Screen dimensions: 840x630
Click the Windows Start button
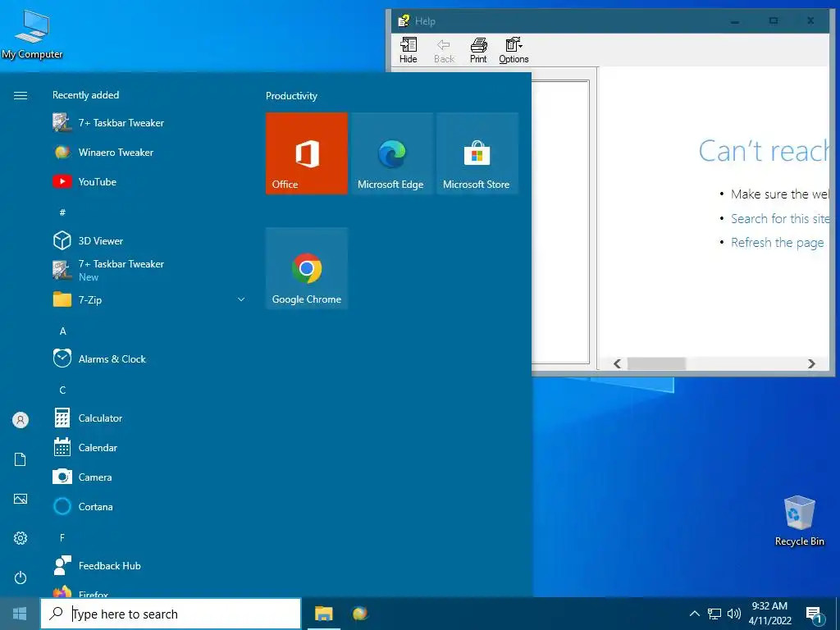point(20,614)
